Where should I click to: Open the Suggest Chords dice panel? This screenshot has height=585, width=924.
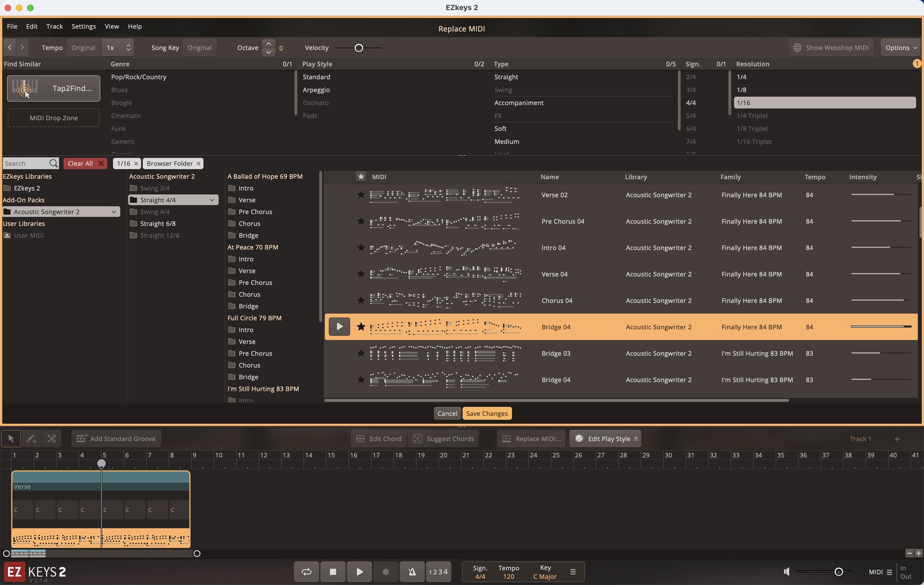(418, 438)
